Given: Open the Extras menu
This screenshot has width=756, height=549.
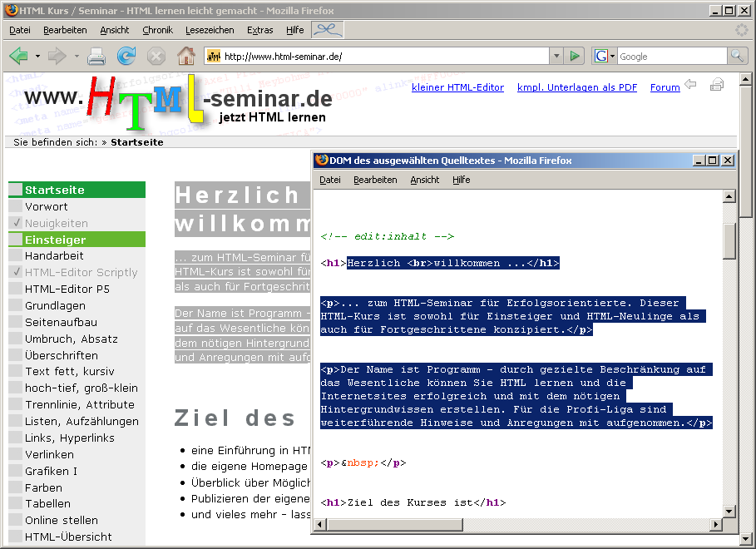Looking at the screenshot, I should 259,30.
